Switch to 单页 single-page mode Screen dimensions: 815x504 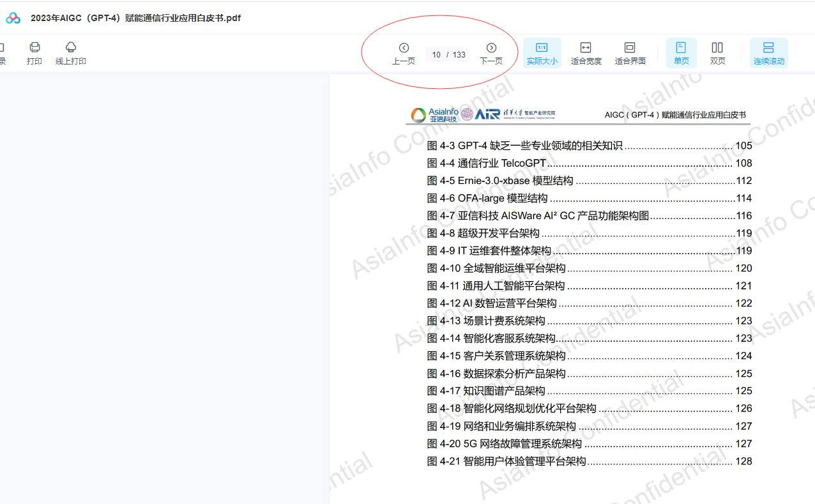coord(681,53)
